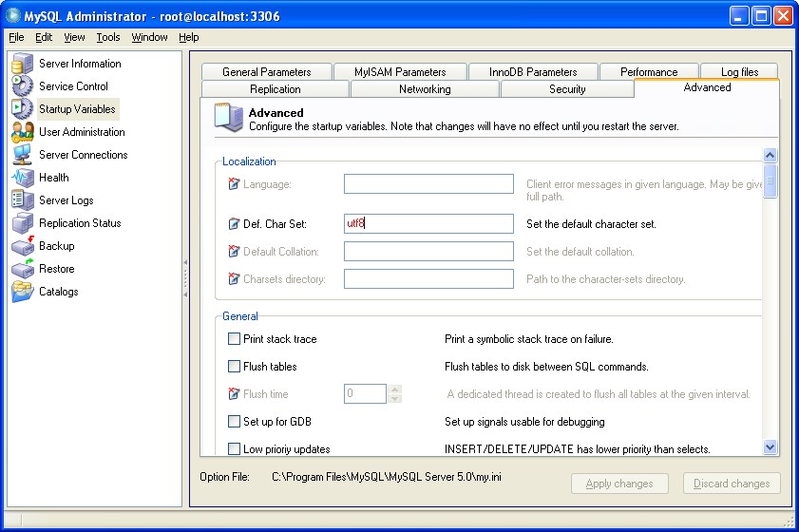Click the Language input field
The height and width of the screenshot is (532, 799).
pyautogui.click(x=428, y=184)
